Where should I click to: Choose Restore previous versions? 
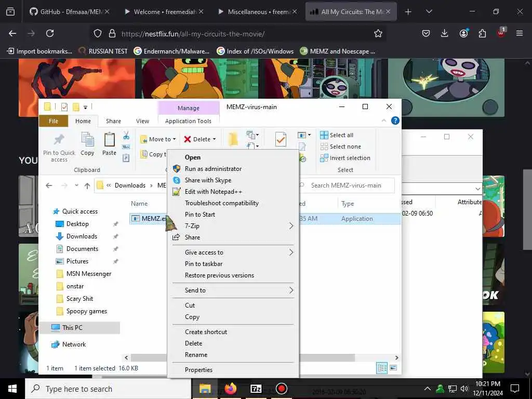(x=219, y=275)
